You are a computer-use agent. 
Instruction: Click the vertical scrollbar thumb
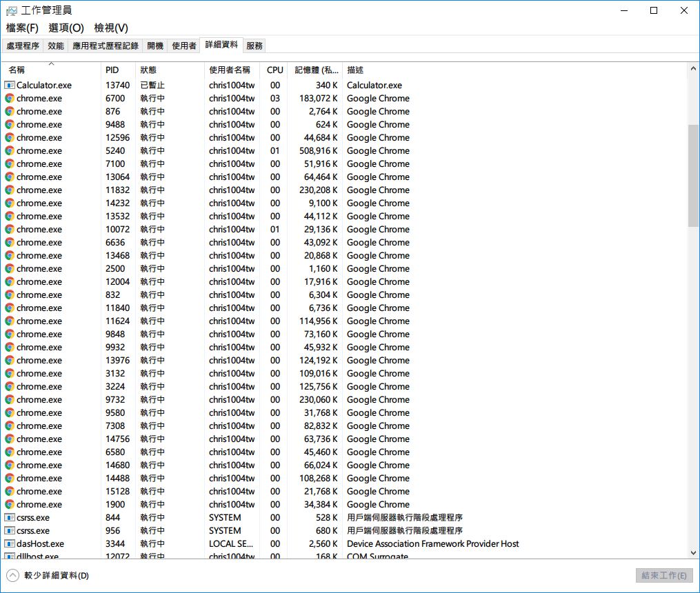(x=693, y=176)
